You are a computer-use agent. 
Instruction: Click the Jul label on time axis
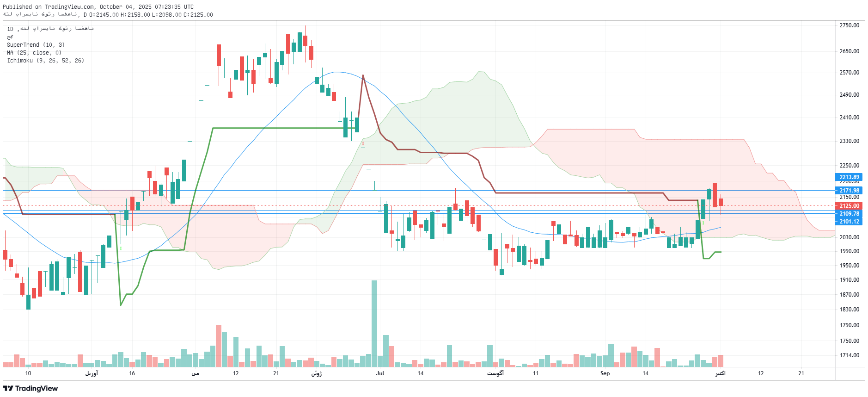pyautogui.click(x=380, y=373)
